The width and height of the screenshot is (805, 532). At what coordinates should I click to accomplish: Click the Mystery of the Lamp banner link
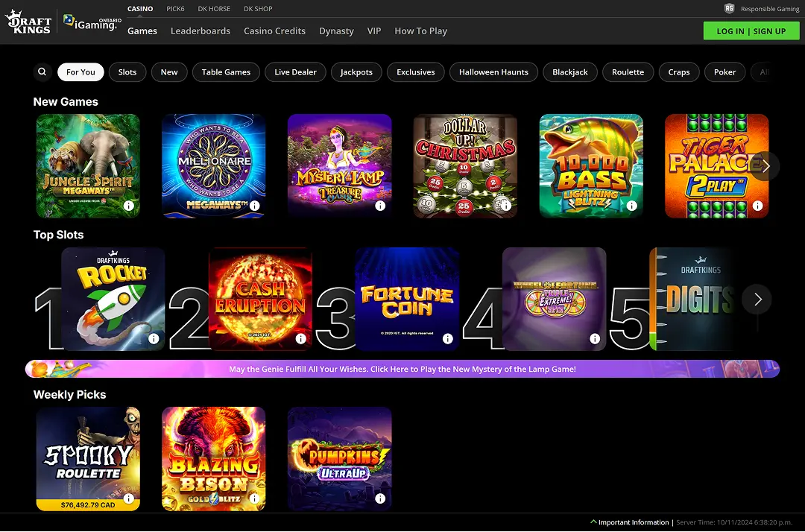(402, 368)
